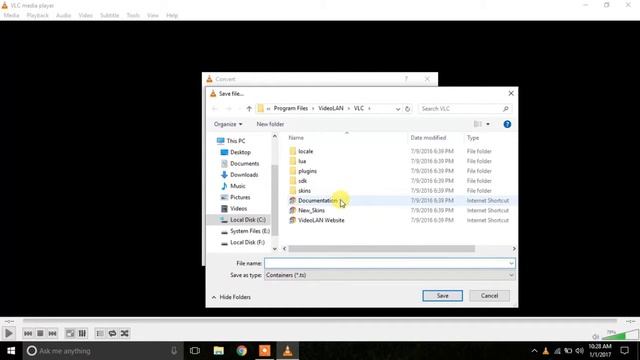This screenshot has width=640, height=360.
Task: Open the Tools menu
Action: coord(133,15)
